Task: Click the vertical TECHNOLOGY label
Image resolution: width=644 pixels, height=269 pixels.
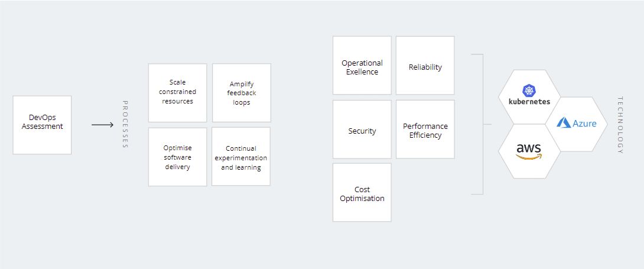Action: [x=620, y=125]
